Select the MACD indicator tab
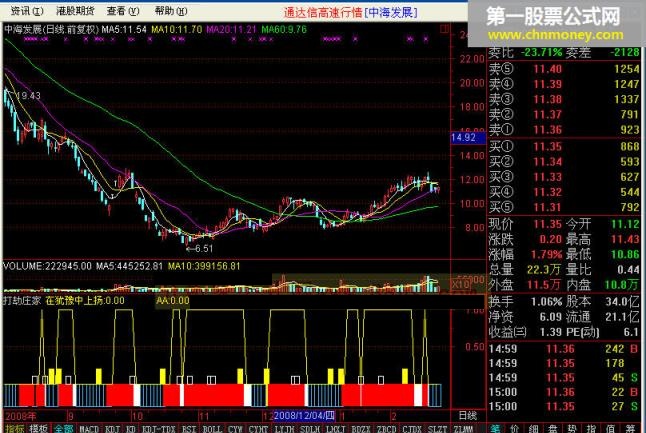Screen dimensions: 646x433 coord(89,428)
